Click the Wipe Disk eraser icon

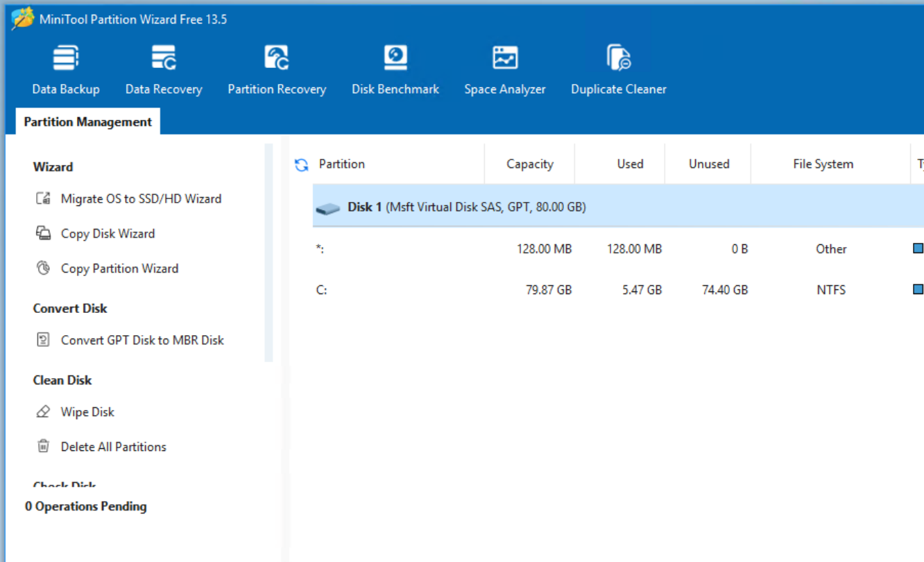click(x=43, y=411)
